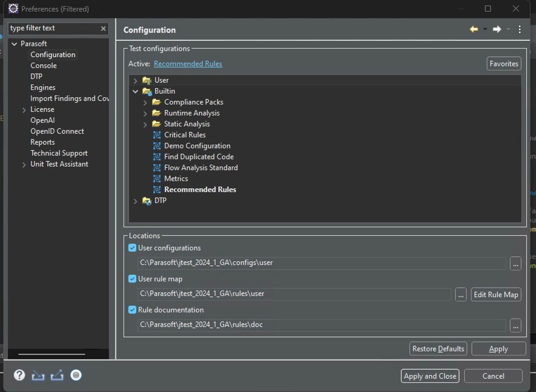Click the Cancel button
Viewport: 536px width, 392px height.
pyautogui.click(x=493, y=376)
